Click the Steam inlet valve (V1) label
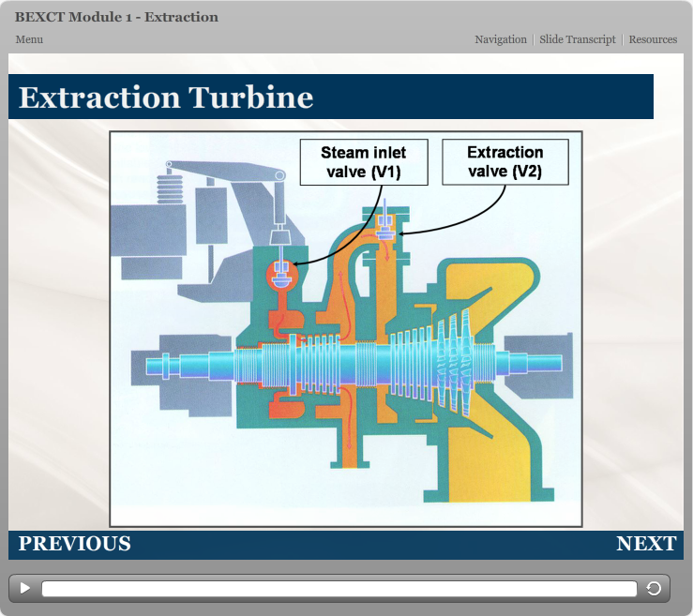 click(364, 162)
